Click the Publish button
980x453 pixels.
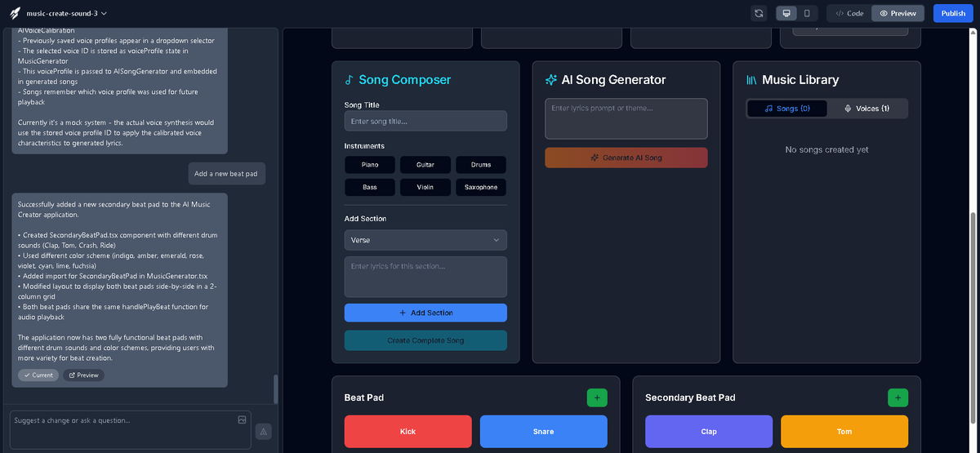(953, 13)
